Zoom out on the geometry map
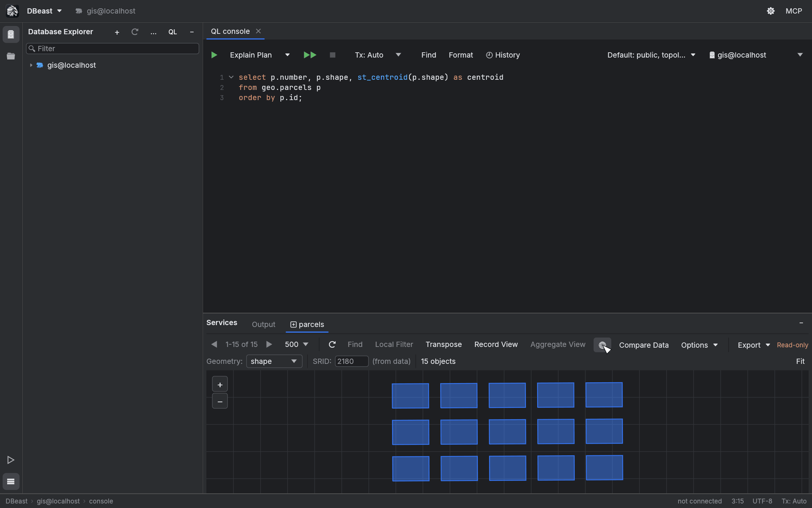 pyautogui.click(x=220, y=402)
